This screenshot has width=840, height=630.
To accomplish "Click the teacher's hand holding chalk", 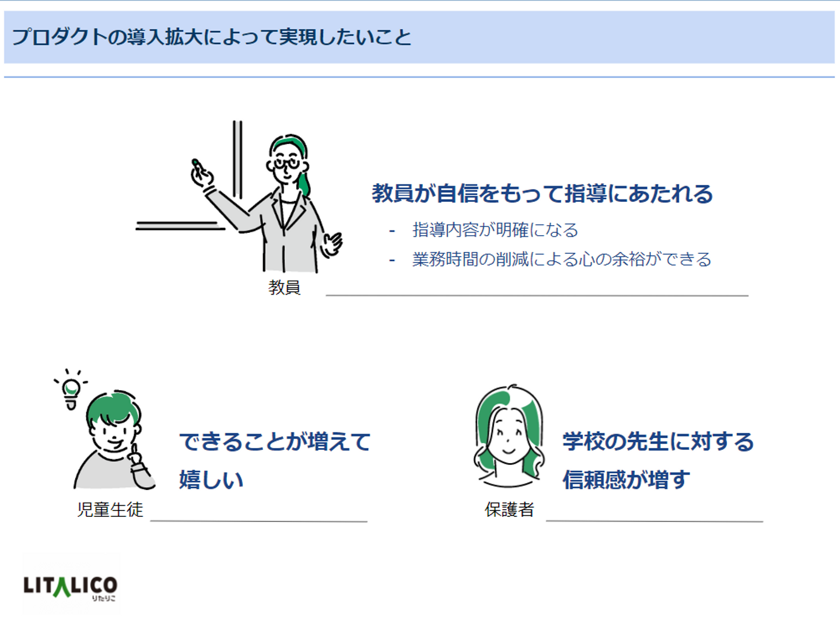I will [x=202, y=173].
